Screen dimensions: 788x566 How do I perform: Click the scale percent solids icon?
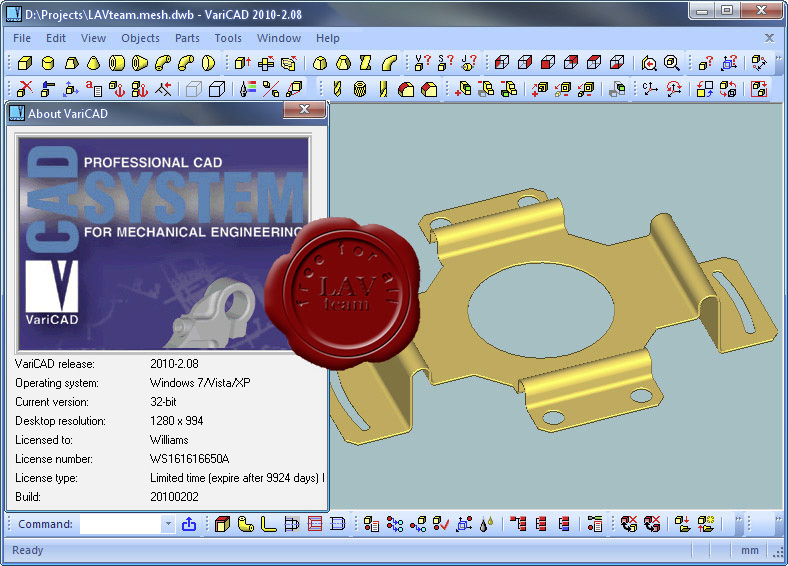[271, 89]
